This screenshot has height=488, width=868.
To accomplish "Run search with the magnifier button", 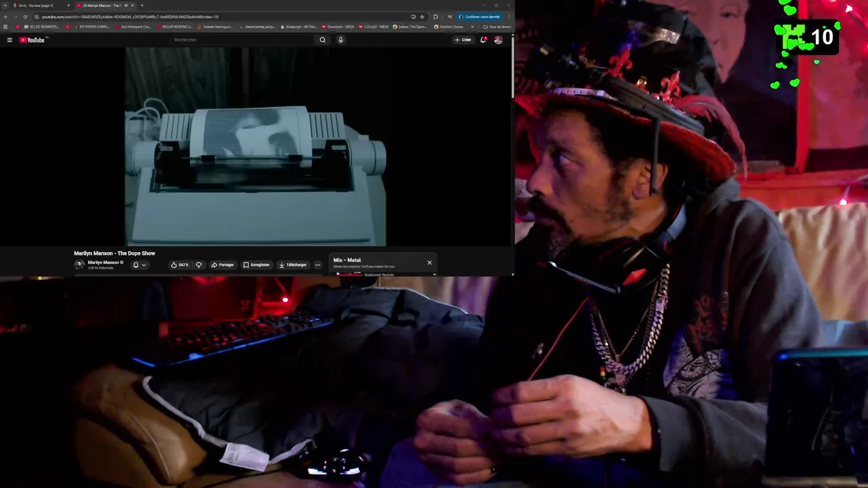I will pos(323,40).
